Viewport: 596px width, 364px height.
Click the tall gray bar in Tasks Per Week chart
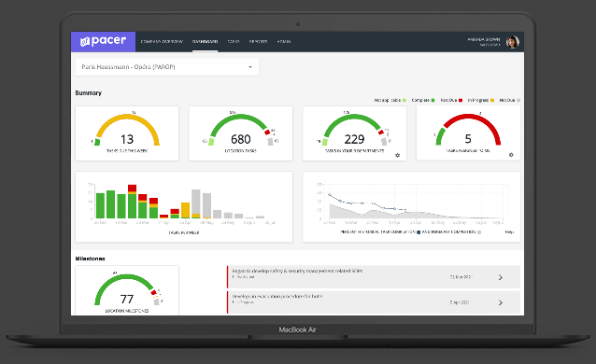coord(196,202)
